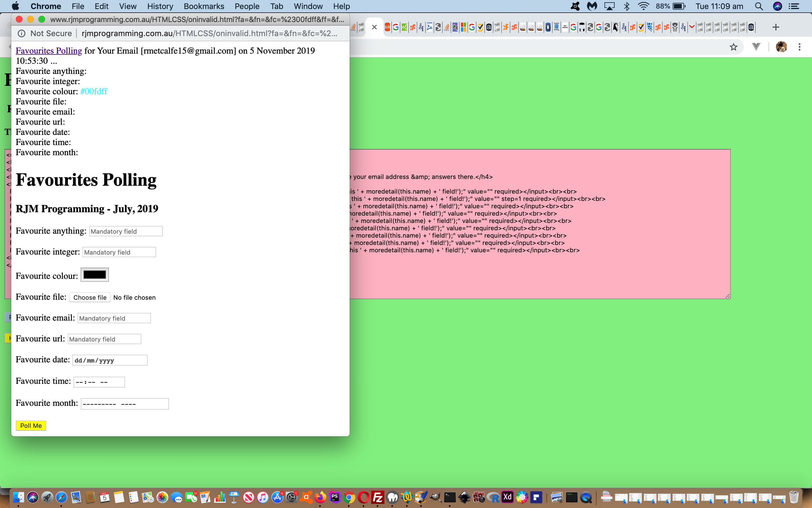
Task: Click Favourite month field
Action: tap(125, 404)
